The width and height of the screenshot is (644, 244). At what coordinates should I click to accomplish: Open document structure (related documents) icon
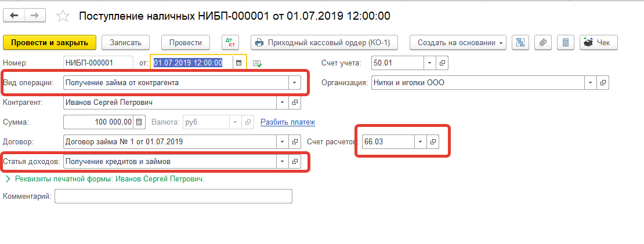(x=520, y=42)
